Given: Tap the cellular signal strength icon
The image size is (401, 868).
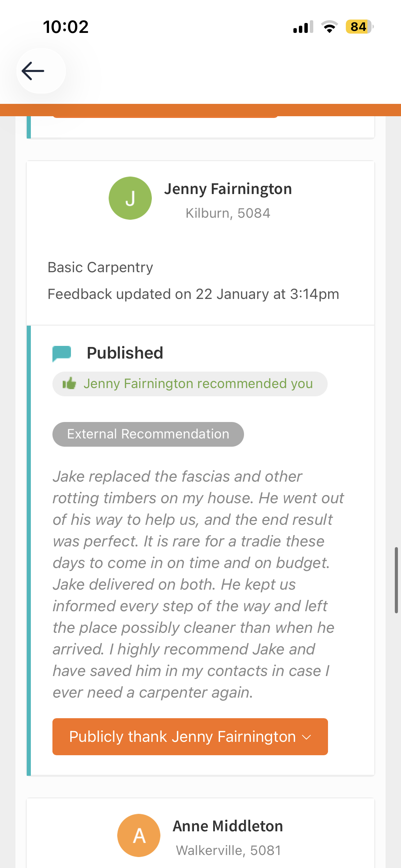Looking at the screenshot, I should (303, 27).
